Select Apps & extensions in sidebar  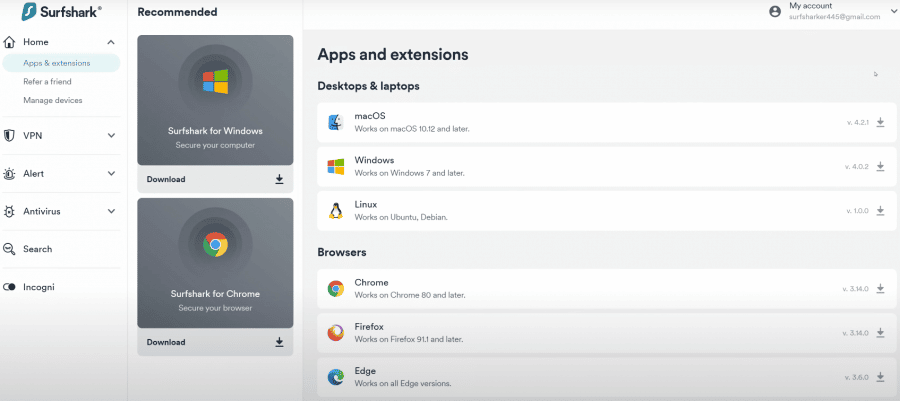coord(61,63)
